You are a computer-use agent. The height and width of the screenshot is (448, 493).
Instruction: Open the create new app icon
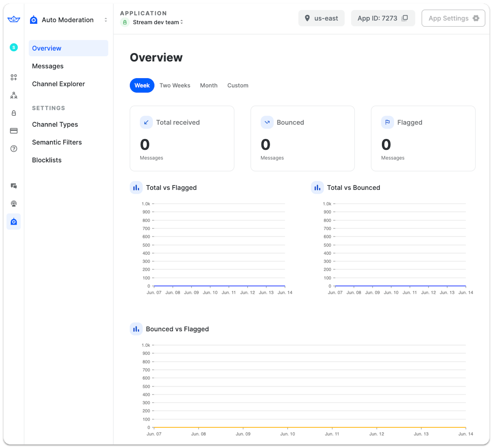14,77
